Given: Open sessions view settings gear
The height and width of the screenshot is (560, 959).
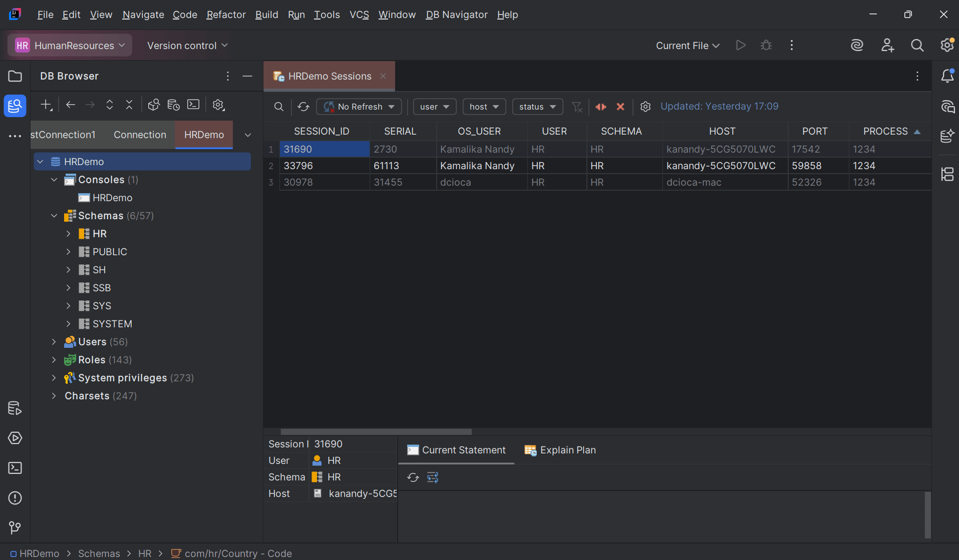Looking at the screenshot, I should [646, 107].
